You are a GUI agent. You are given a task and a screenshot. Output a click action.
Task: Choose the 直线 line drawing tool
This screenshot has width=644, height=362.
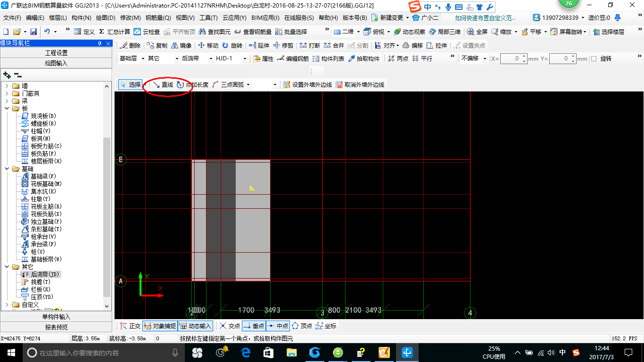163,84
